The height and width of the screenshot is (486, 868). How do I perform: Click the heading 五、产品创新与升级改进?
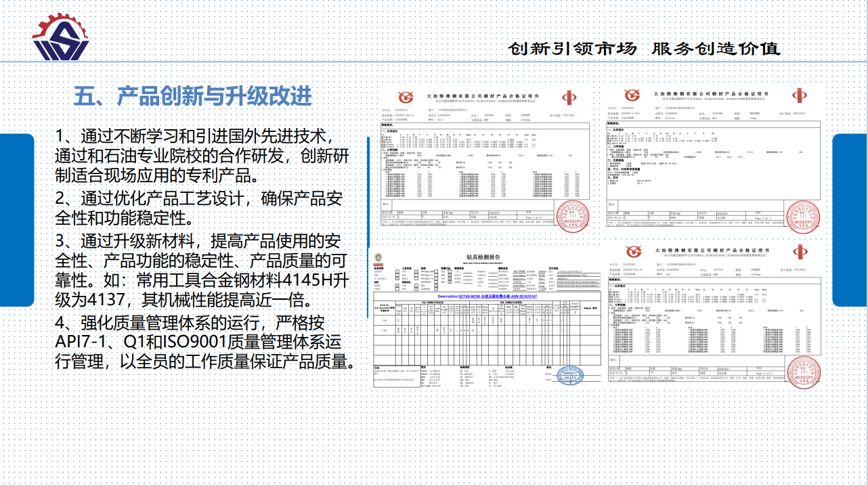pyautogui.click(x=193, y=95)
